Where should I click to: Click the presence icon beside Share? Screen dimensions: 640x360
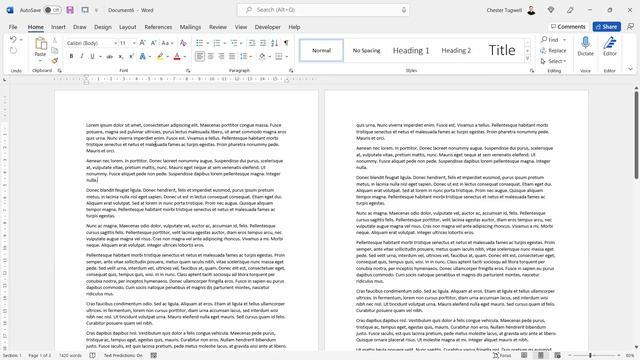pos(630,27)
